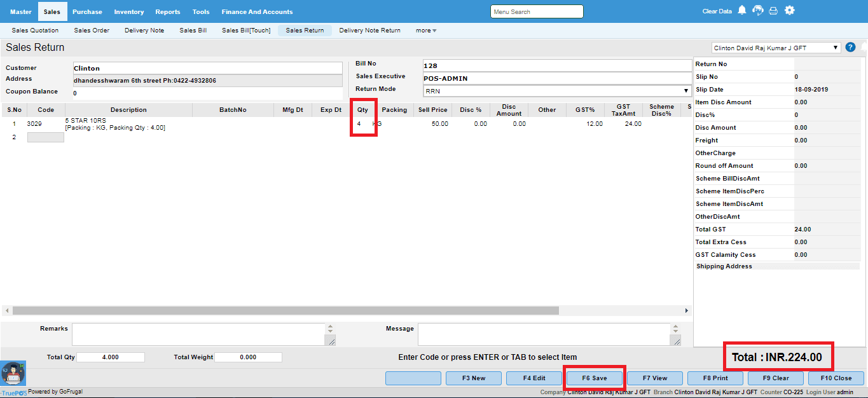
Task: Switch to Delivery Note tab
Action: (144, 30)
